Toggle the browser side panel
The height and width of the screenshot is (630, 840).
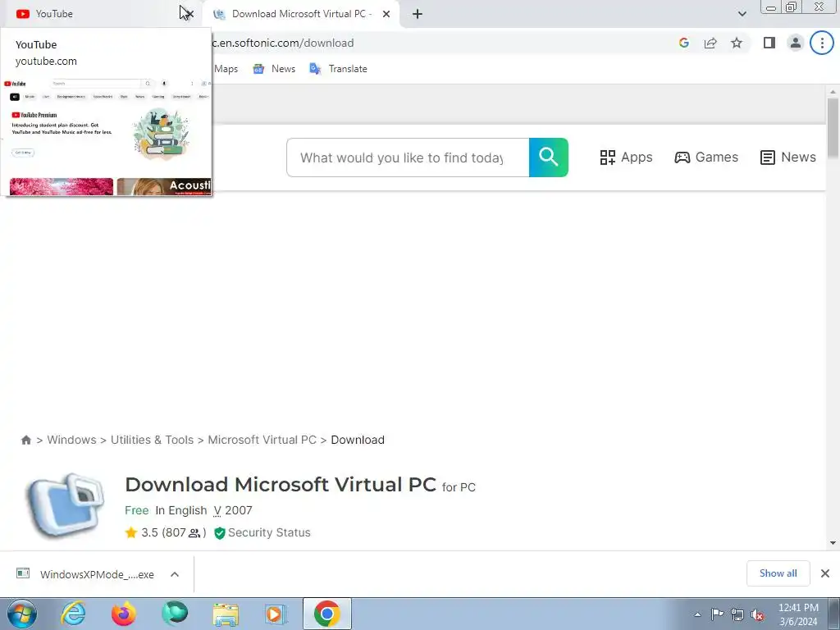(x=769, y=43)
